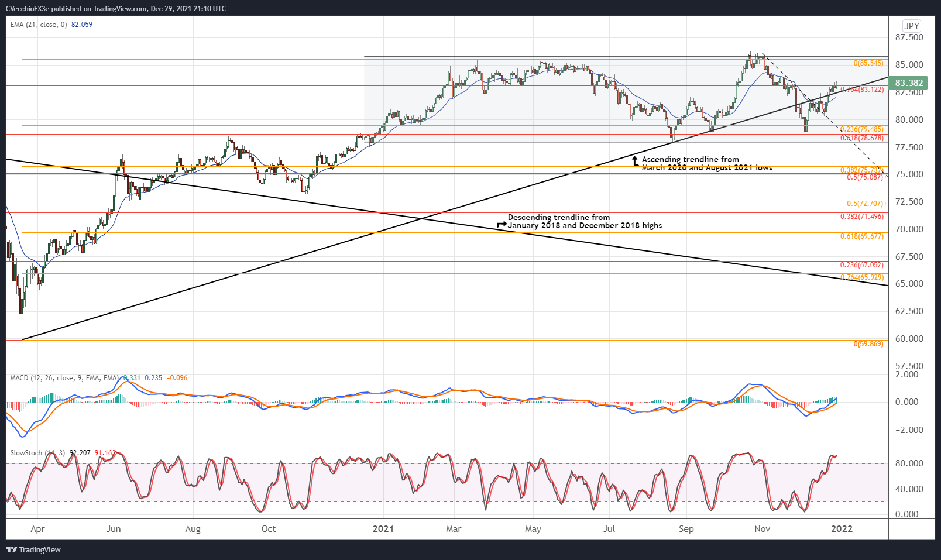Click 85.000 on the price axis
Viewport: 941px width, 560px height.
pos(909,65)
